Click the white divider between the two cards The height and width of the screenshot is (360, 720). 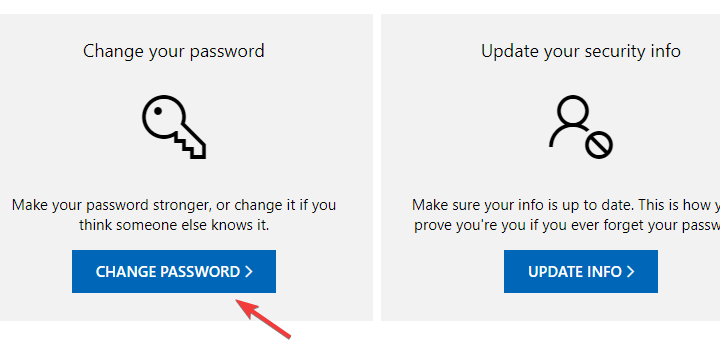377,168
